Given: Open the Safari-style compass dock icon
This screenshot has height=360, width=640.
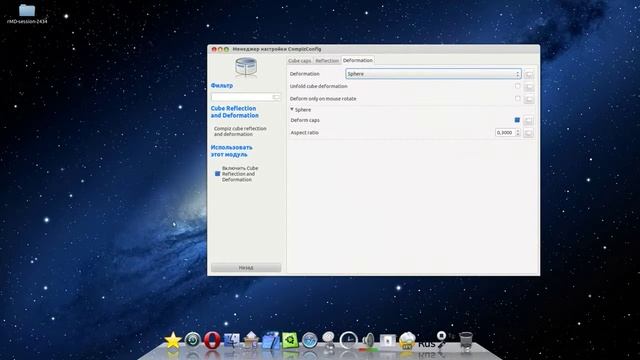Looking at the screenshot, I should [309, 340].
